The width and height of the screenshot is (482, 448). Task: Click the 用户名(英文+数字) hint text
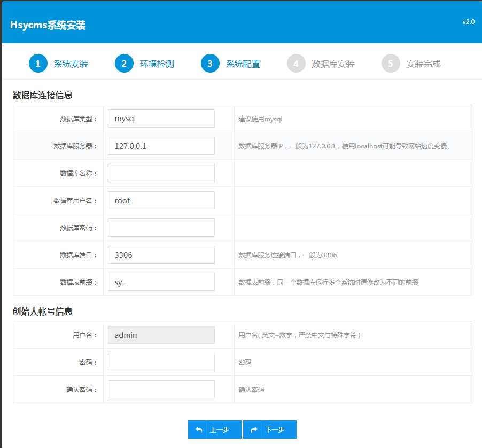[x=300, y=335]
